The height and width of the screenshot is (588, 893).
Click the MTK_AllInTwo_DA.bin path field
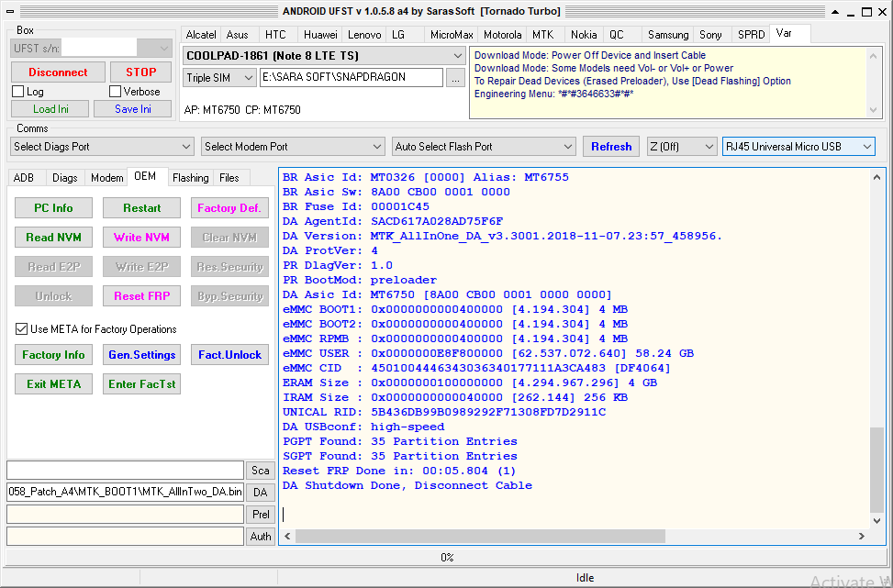coord(126,492)
